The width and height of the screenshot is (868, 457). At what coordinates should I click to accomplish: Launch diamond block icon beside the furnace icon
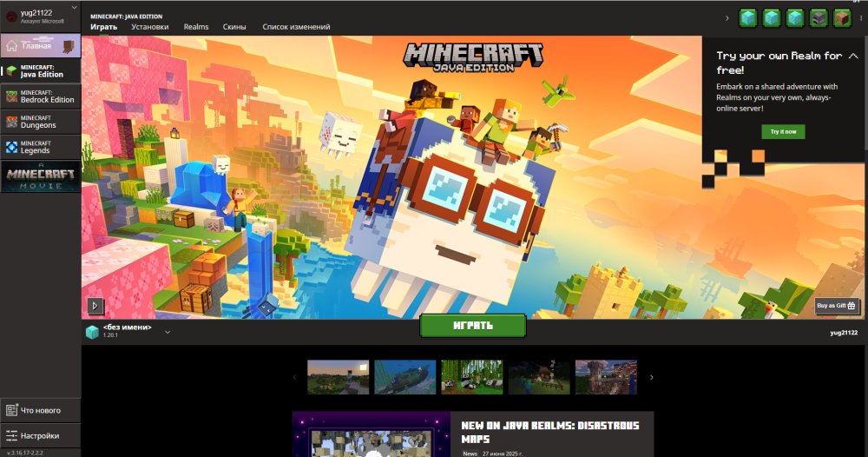pos(795,18)
